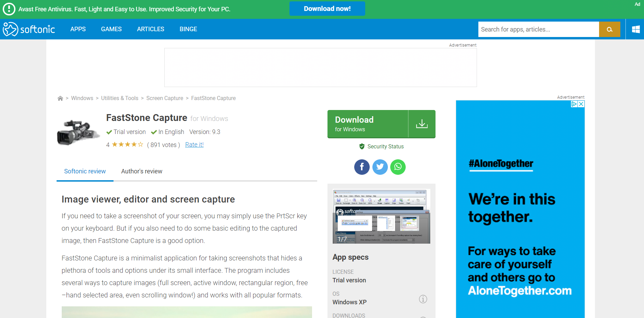Go to Utilities & Tools breadcrumb

tap(120, 98)
